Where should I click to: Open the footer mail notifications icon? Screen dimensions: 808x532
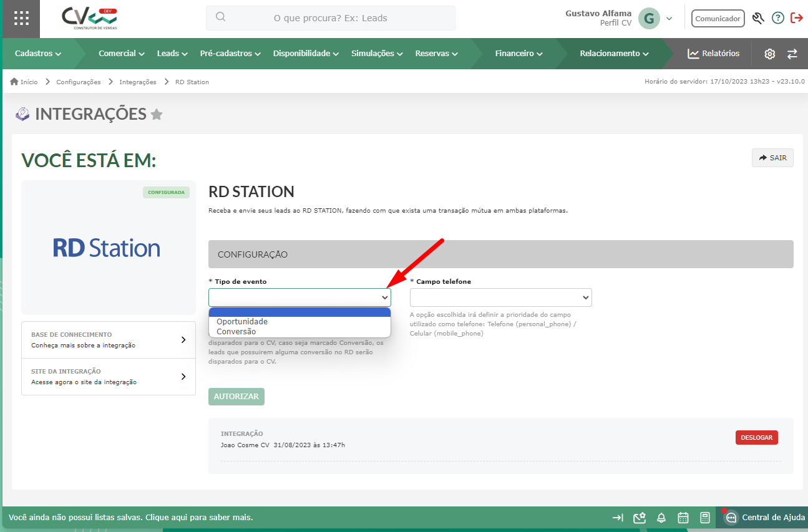[639, 518]
